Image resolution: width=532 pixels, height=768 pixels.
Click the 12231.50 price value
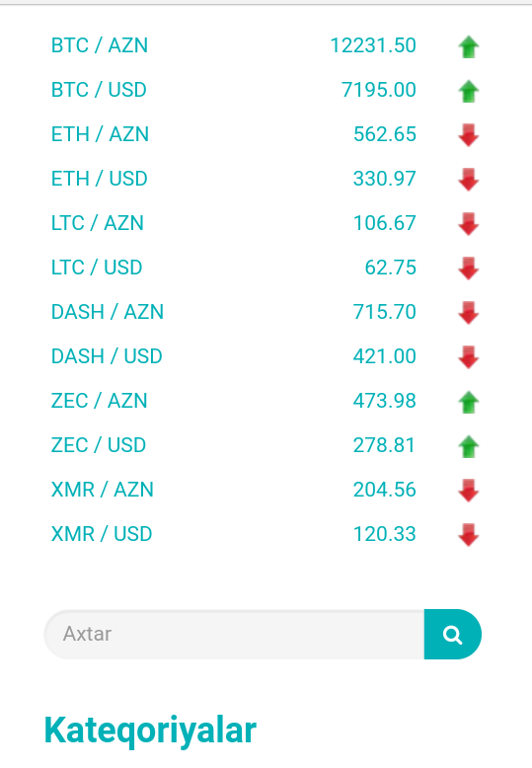pos(373,45)
